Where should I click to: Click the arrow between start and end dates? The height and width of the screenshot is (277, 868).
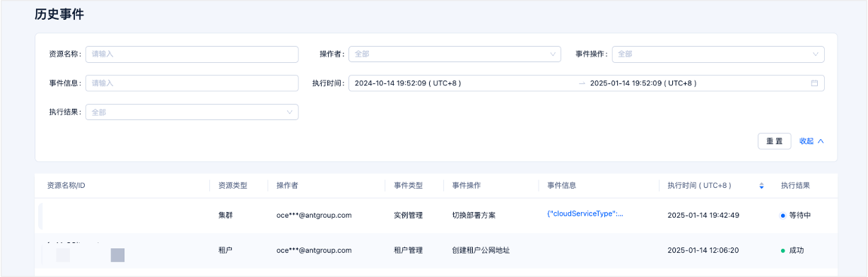582,83
